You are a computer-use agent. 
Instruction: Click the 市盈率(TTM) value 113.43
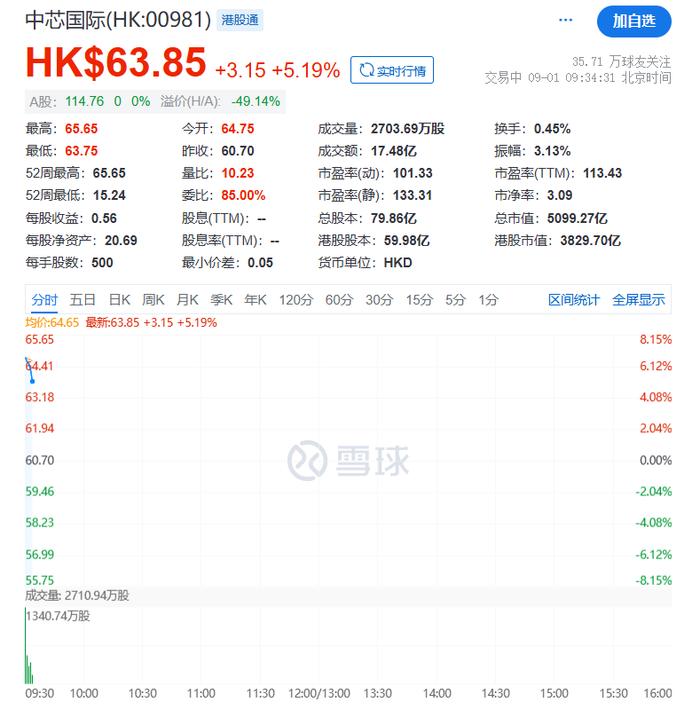(x=602, y=173)
